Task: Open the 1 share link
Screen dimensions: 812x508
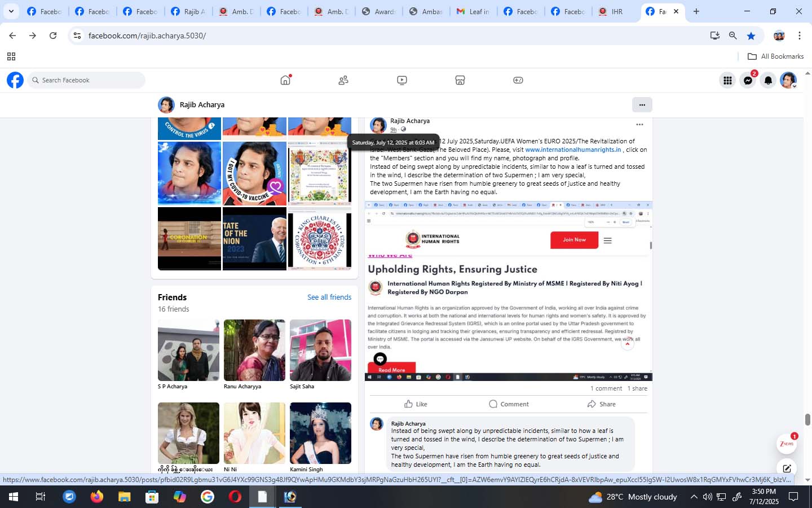Action: click(x=637, y=388)
